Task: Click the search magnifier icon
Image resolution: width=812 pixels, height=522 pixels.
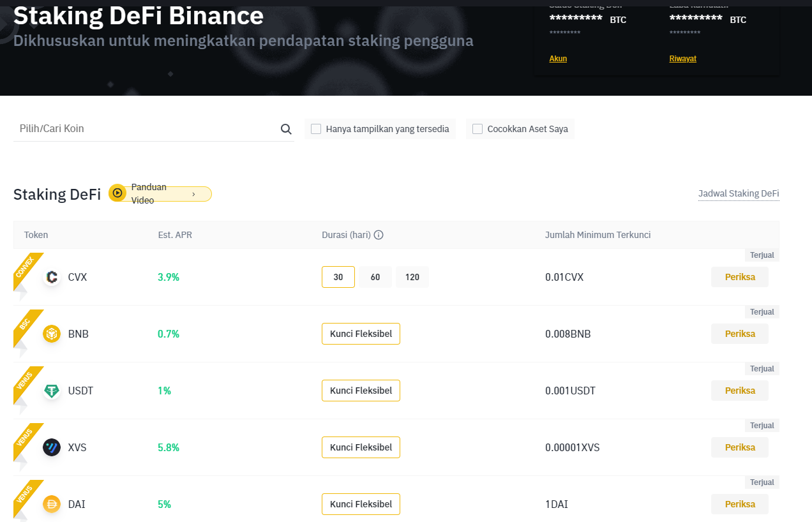Action: (286, 130)
